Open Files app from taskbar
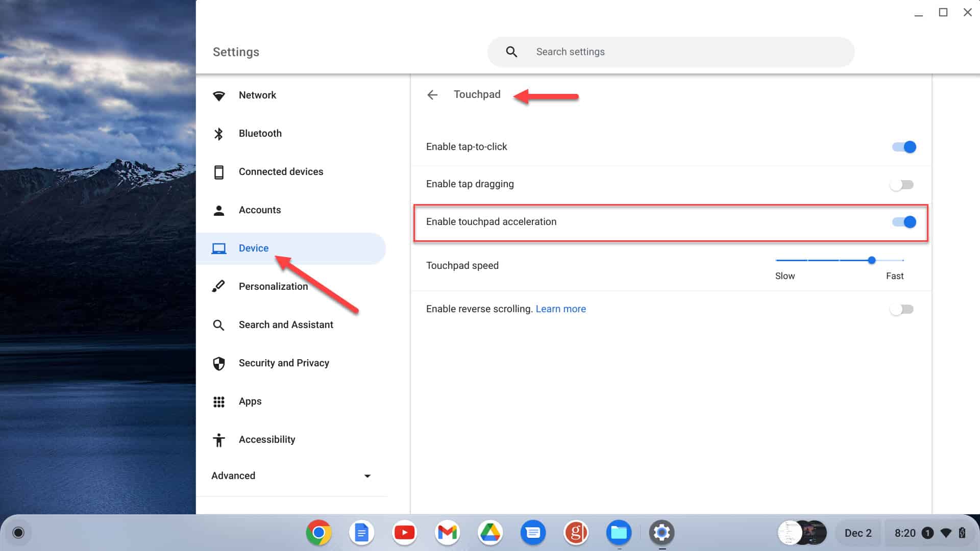 (x=619, y=532)
